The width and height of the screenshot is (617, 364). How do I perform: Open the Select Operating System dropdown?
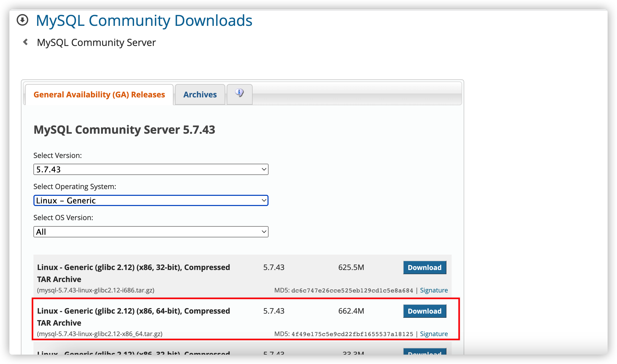click(x=151, y=201)
